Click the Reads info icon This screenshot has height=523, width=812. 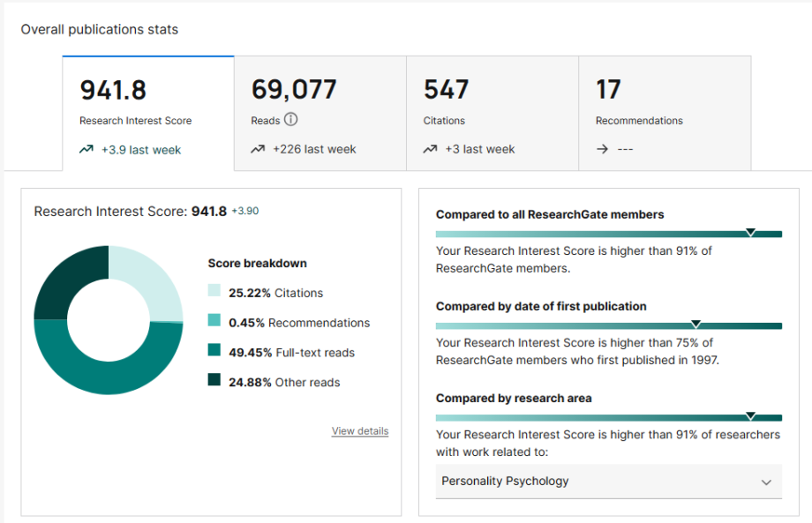291,120
